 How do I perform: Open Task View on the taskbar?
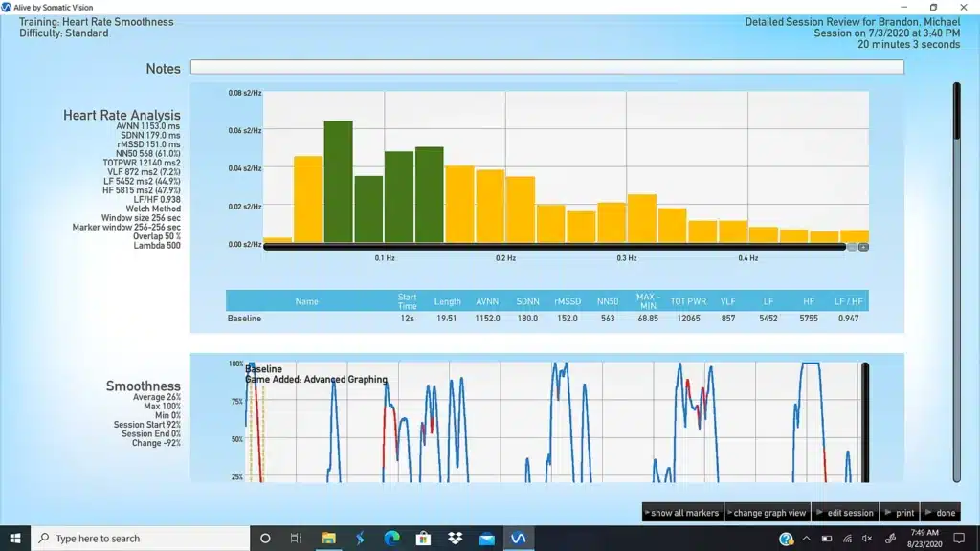point(296,538)
